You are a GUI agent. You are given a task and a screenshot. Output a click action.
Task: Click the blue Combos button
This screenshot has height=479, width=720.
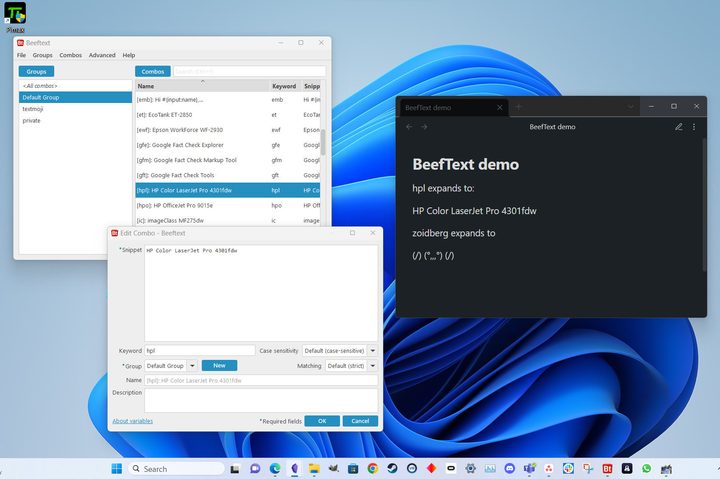coord(153,72)
